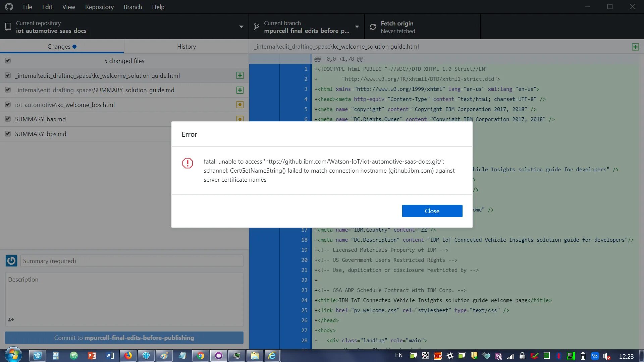Viewport: 644px width, 362px height.
Task: Open Firefox from the taskbar
Action: pos(128,356)
